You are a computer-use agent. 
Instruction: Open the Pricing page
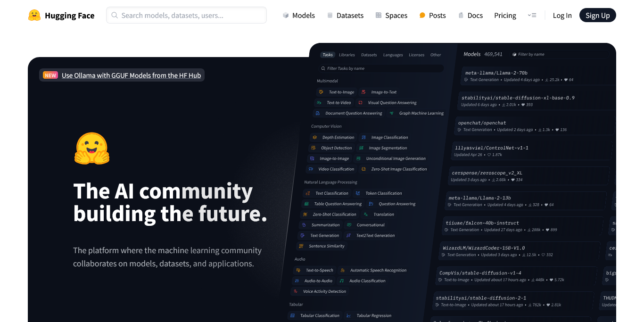coord(505,16)
